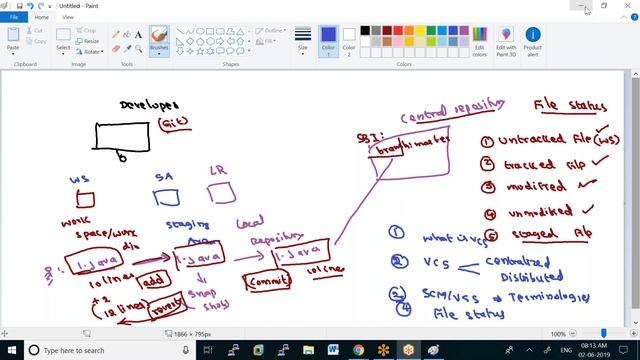Select the Color picker eyedropper tool
This screenshot has height=360, width=640.
pyautogui.click(x=127, y=49)
